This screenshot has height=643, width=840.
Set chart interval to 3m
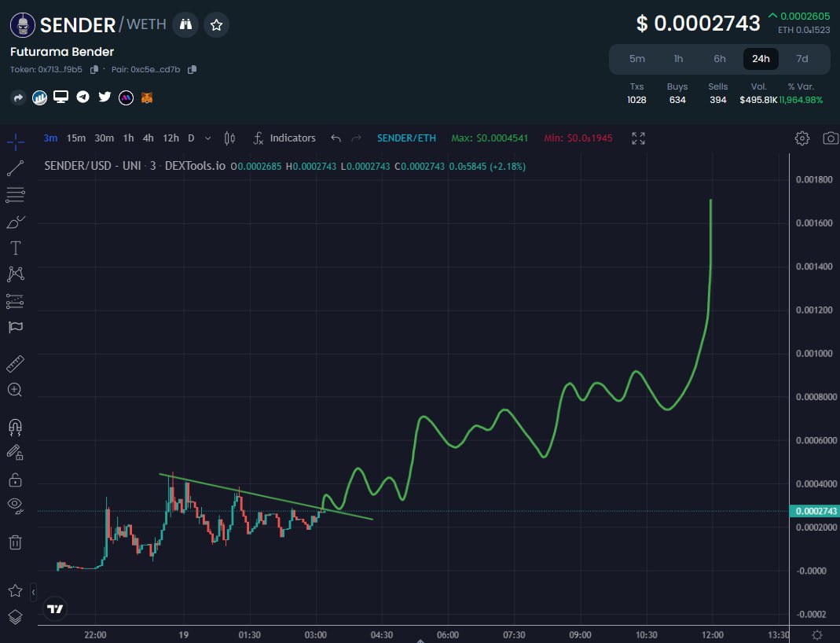pyautogui.click(x=50, y=138)
